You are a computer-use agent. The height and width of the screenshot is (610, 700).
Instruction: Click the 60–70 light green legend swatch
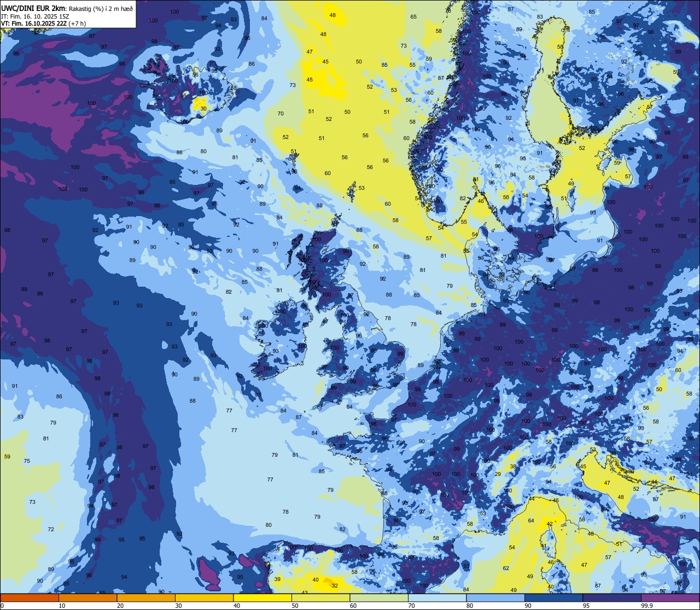pos(379,598)
